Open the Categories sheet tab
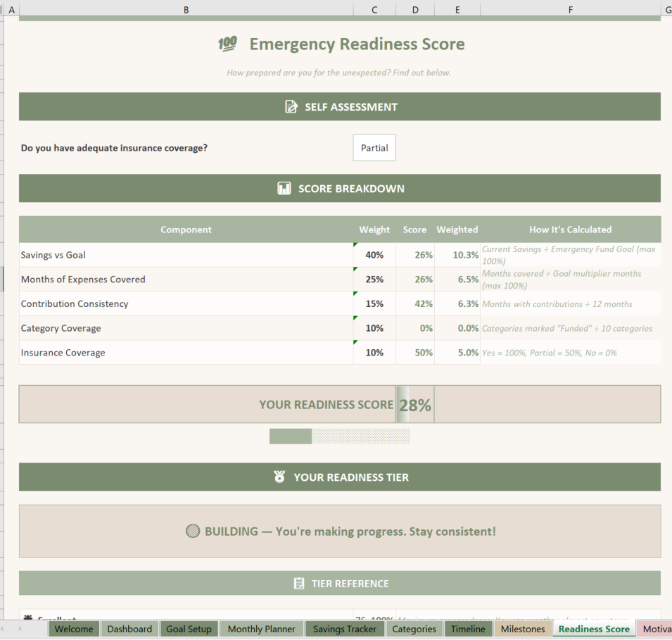The image size is (672, 640). tap(414, 629)
